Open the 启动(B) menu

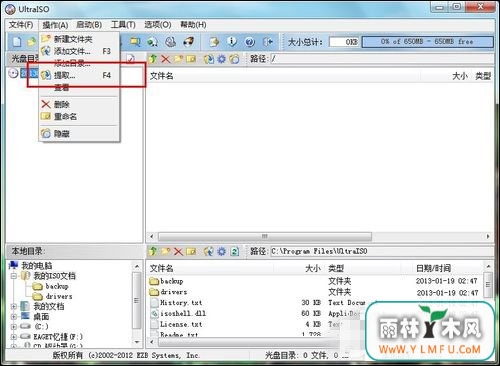pyautogui.click(x=89, y=25)
